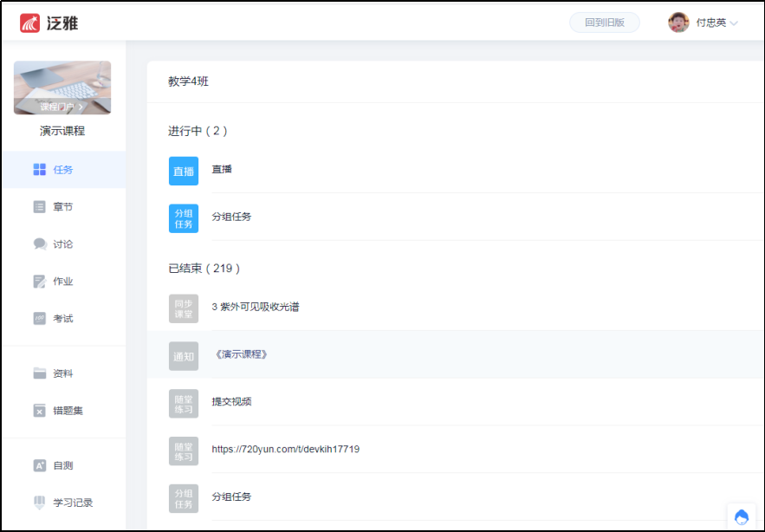This screenshot has width=765, height=532.
Task: Open the 错题集 icon
Action: [x=39, y=411]
